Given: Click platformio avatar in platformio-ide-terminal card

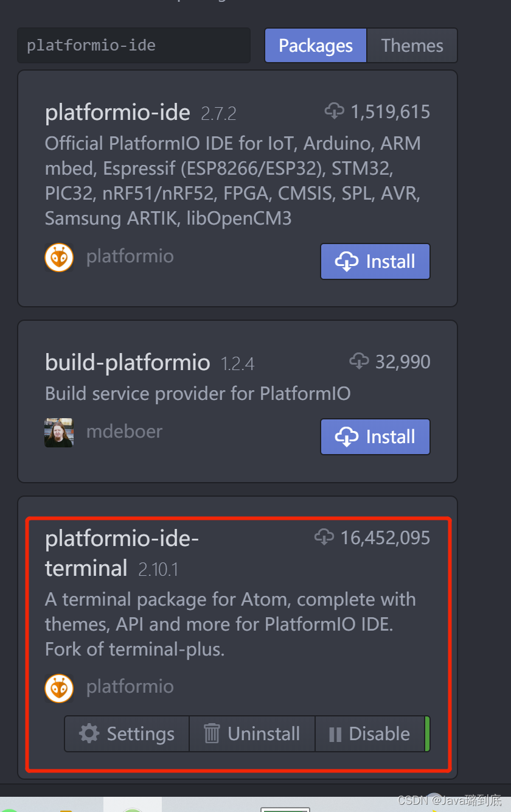Looking at the screenshot, I should pos(59,688).
